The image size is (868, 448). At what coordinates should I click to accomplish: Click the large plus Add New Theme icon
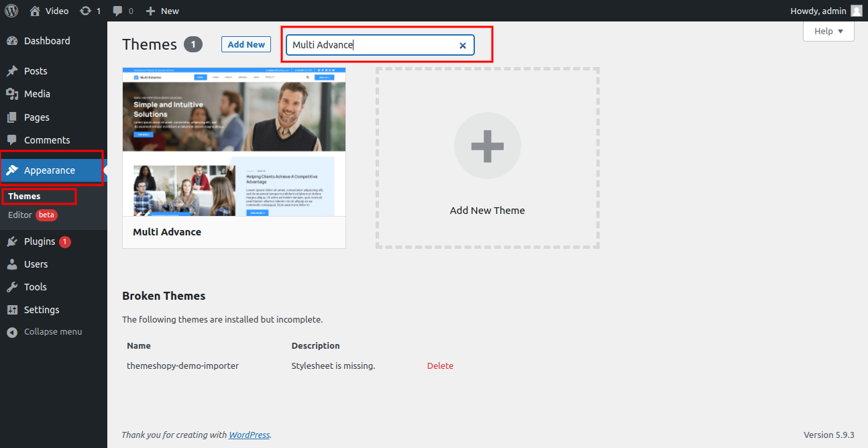(x=487, y=146)
